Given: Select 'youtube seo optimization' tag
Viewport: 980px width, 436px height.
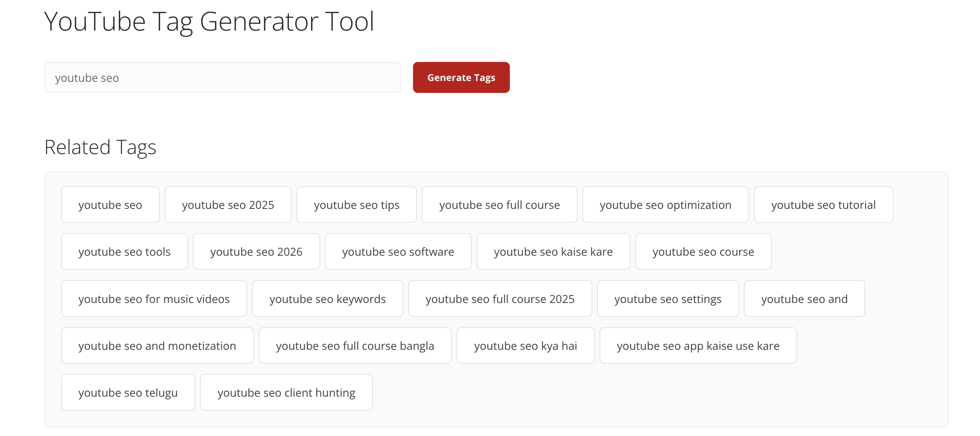Looking at the screenshot, I should click(665, 204).
